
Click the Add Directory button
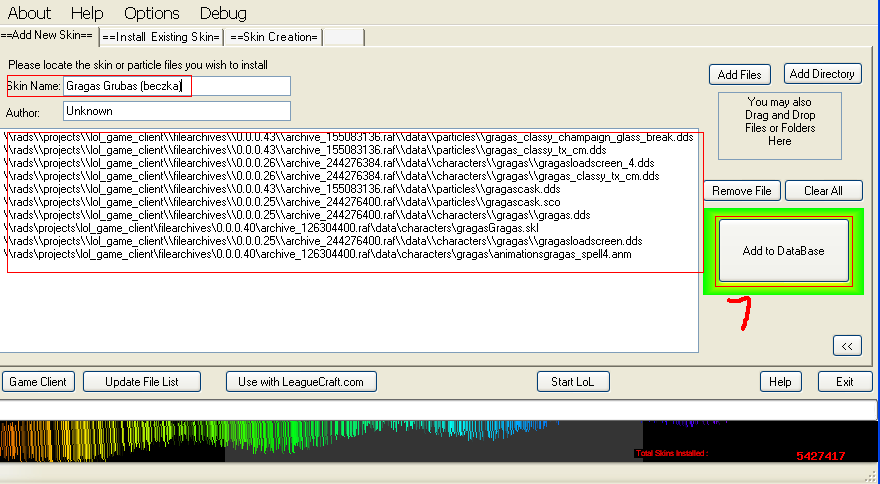point(822,74)
